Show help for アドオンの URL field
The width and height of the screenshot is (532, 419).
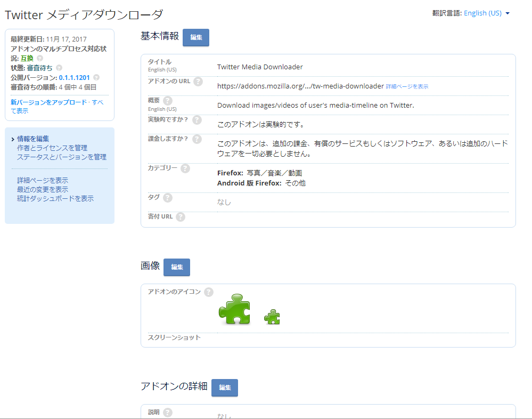(x=198, y=82)
